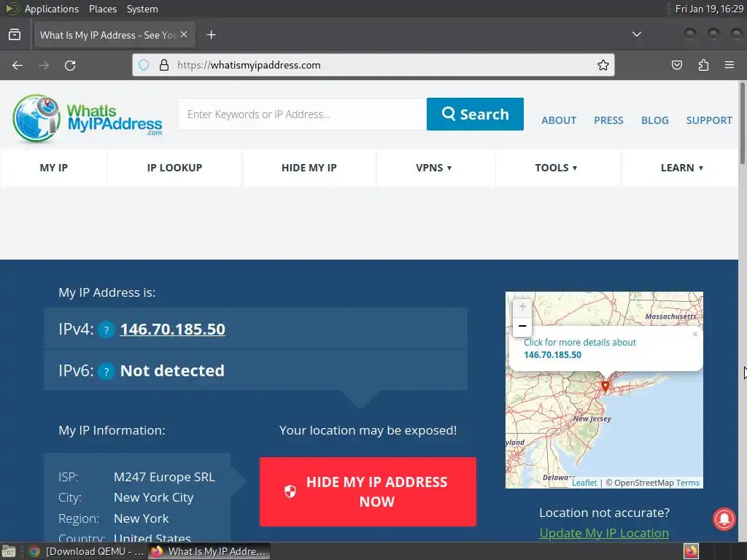Open the MY IP navigation item

click(x=54, y=168)
